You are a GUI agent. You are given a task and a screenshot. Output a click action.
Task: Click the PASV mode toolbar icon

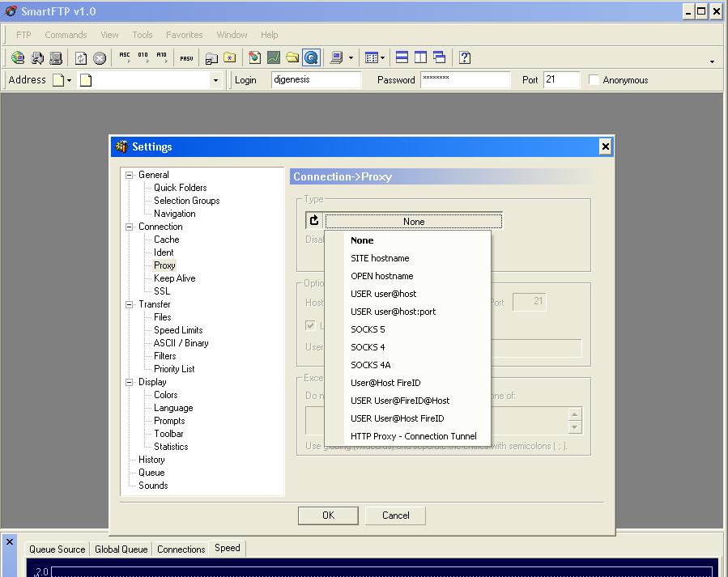[x=186, y=57]
